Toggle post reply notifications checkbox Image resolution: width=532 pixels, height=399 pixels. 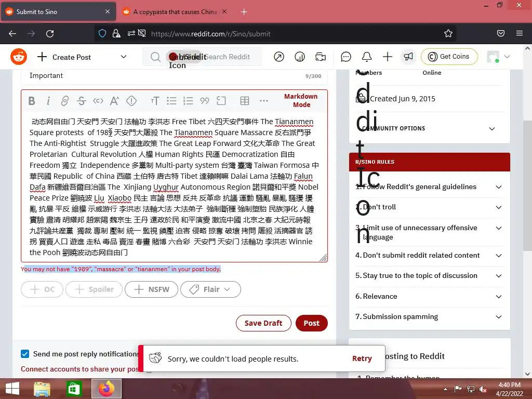[25, 354]
